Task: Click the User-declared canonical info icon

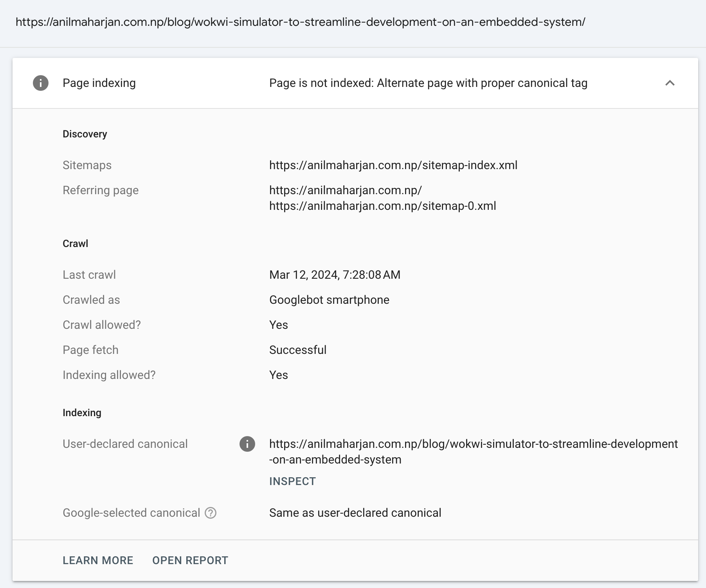Action: 247,444
